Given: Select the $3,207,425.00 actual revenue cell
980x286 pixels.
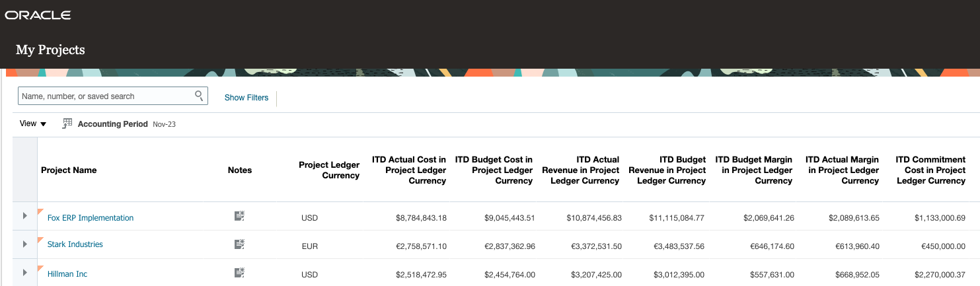Looking at the screenshot, I should point(596,274).
